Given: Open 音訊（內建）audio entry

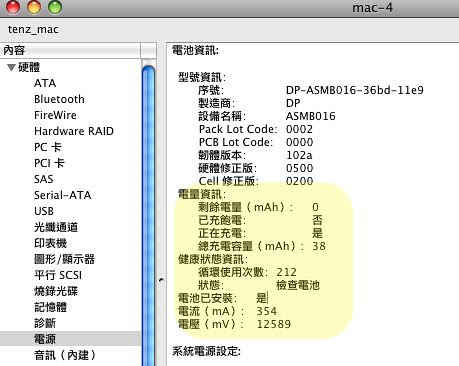Looking at the screenshot, I should point(65,355).
